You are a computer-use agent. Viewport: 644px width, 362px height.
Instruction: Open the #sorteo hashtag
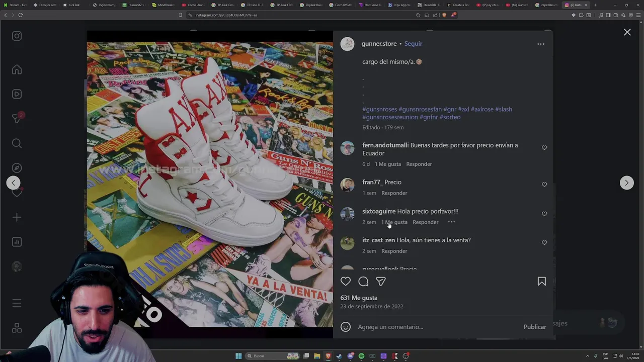[450, 117]
